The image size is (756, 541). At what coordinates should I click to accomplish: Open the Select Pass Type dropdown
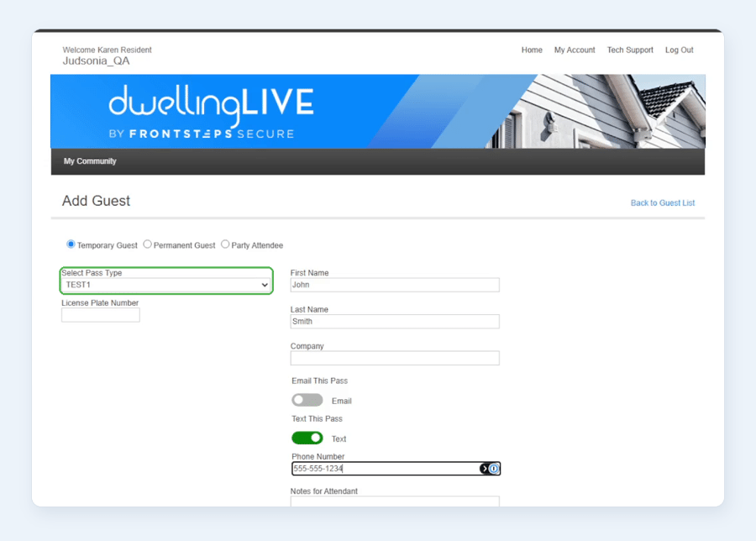[x=166, y=285]
